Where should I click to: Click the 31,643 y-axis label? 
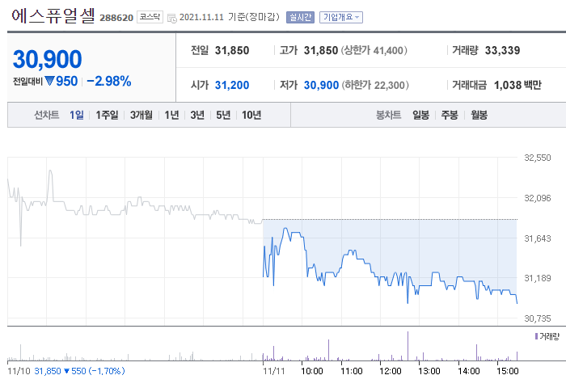coord(538,238)
